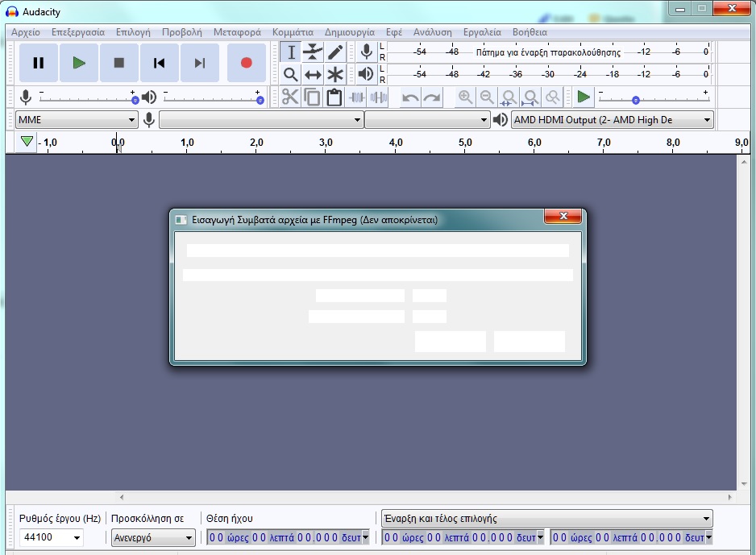Start playback with the green Play button
756x555 pixels.
pyautogui.click(x=79, y=63)
